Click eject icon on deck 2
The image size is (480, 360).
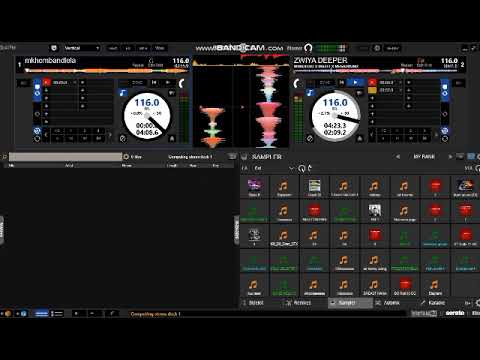pos(360,138)
